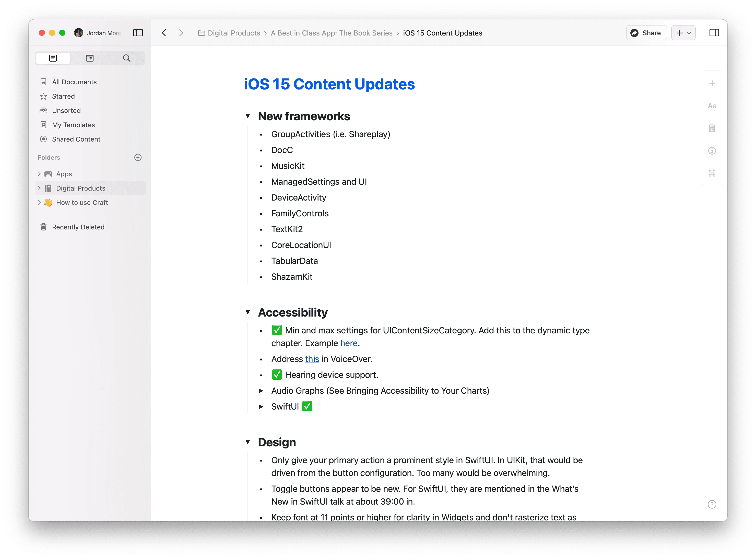Click the Share button
756x559 pixels.
coord(646,33)
